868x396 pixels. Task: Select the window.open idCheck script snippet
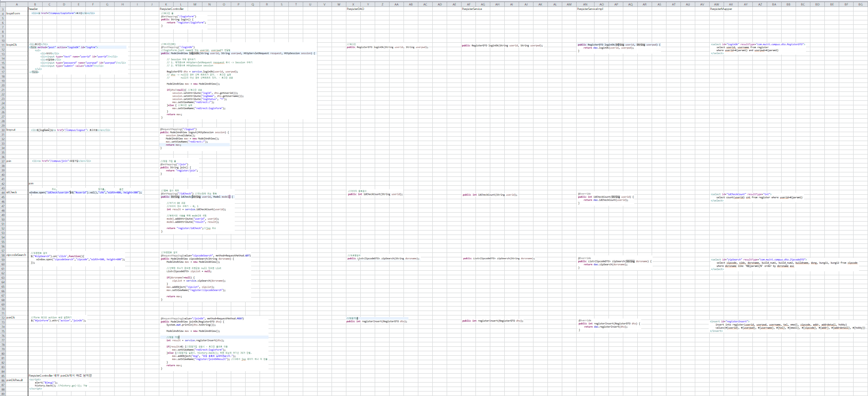pyautogui.click(x=85, y=191)
